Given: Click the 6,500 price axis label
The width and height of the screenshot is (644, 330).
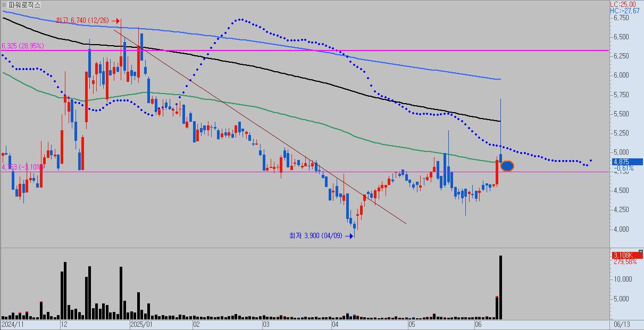Looking at the screenshot, I should pos(621,37).
